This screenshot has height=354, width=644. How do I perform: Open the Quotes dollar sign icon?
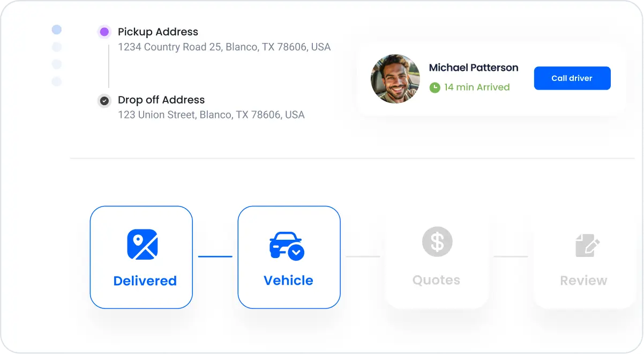(x=437, y=241)
